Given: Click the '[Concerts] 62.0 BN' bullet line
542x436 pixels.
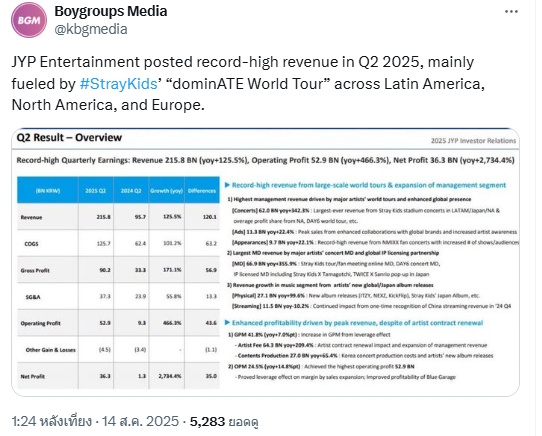Looking at the screenshot, I should pos(366,210).
